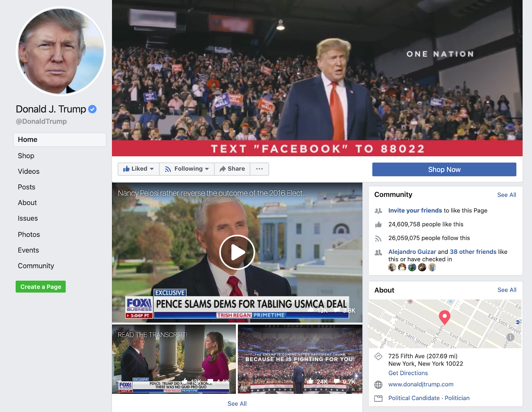Click the Politician category link
Screen dimensions: 532x412
457,398
